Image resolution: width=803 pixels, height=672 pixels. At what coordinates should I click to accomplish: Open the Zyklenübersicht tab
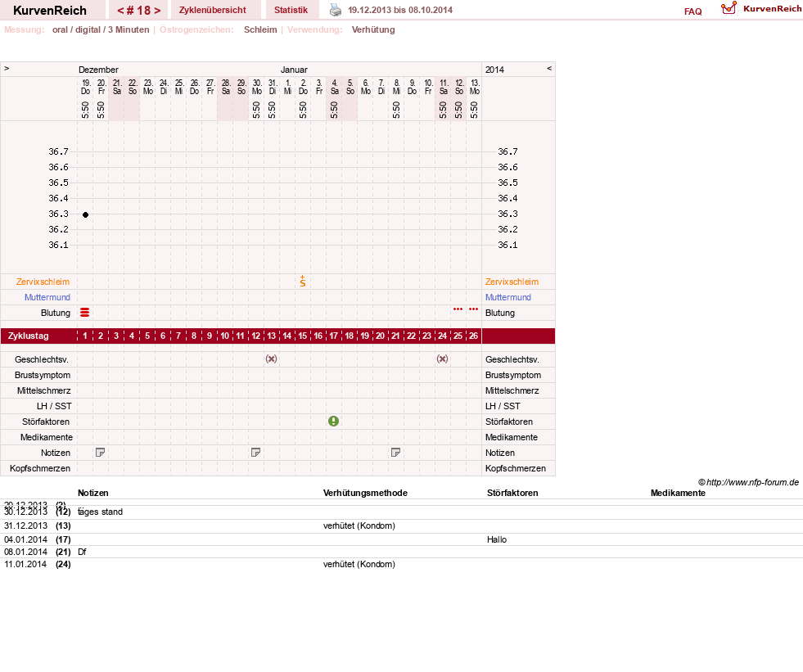[213, 10]
